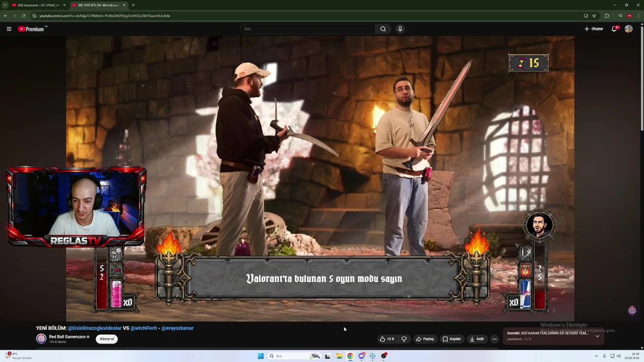Close the 'bumeramk : EFE UYGAC' tab
The width and height of the screenshot is (644, 362).
click(64, 5)
